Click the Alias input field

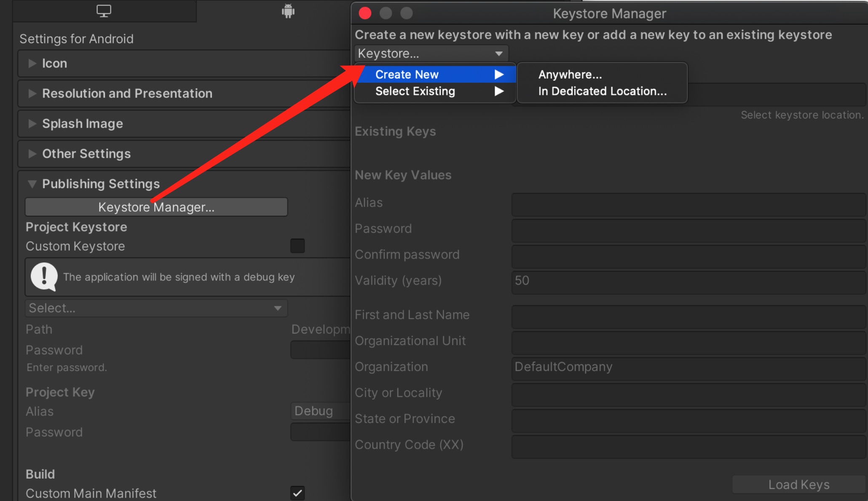pyautogui.click(x=686, y=201)
